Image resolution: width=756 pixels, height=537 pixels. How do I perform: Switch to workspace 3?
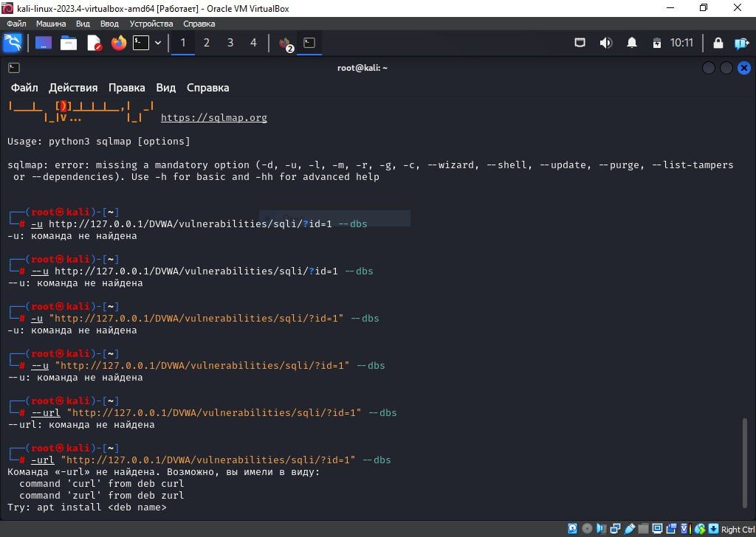click(230, 43)
